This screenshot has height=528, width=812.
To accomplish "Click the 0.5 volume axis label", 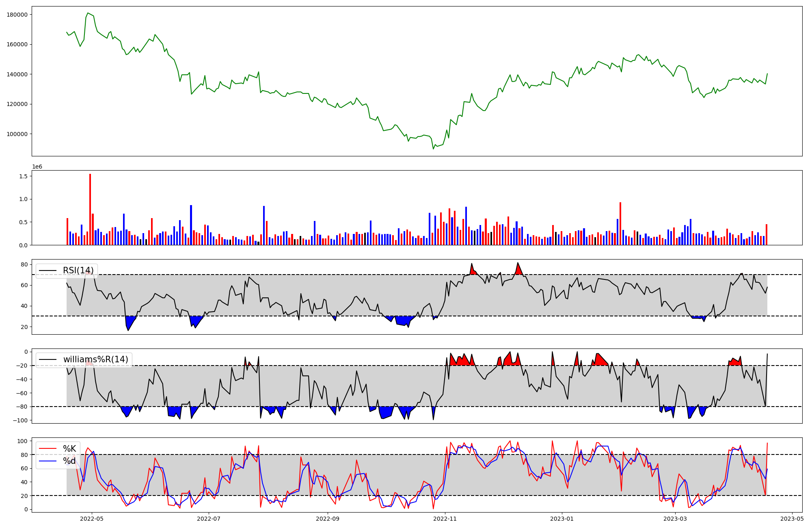I will pyautogui.click(x=23, y=222).
